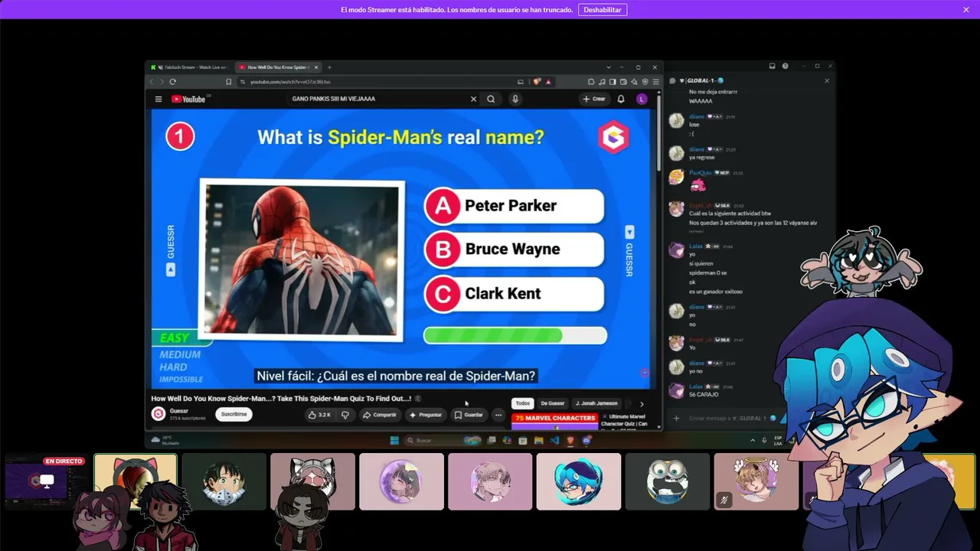Open the YouTube guide hamburger menu

click(158, 99)
